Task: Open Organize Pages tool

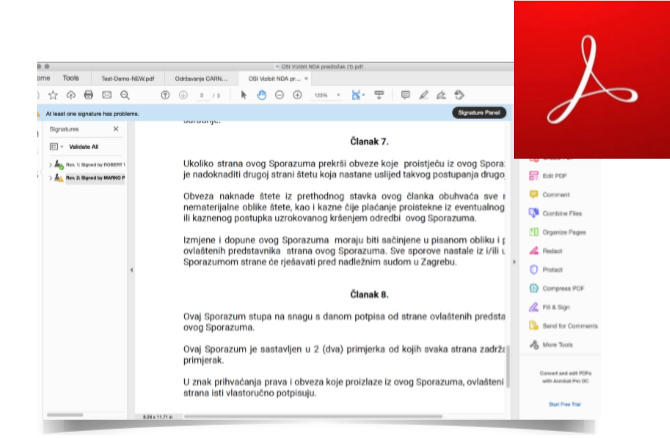Action: click(558, 232)
